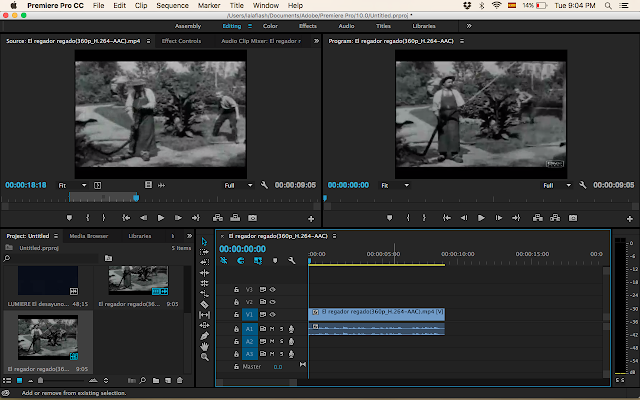Click Export Frame camera in Source monitor

coord(253,218)
